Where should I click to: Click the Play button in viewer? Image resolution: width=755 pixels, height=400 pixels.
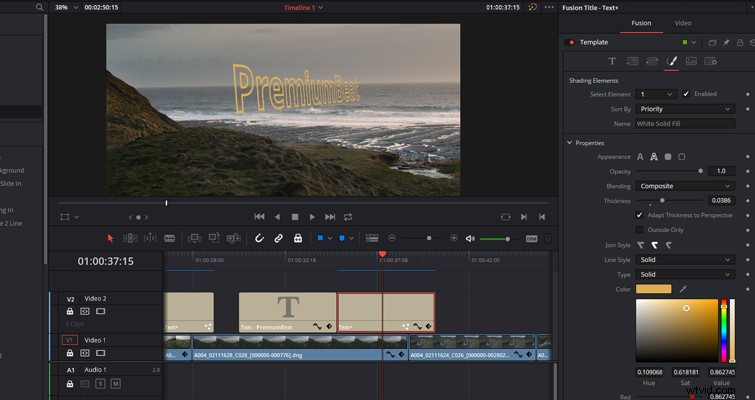point(312,217)
